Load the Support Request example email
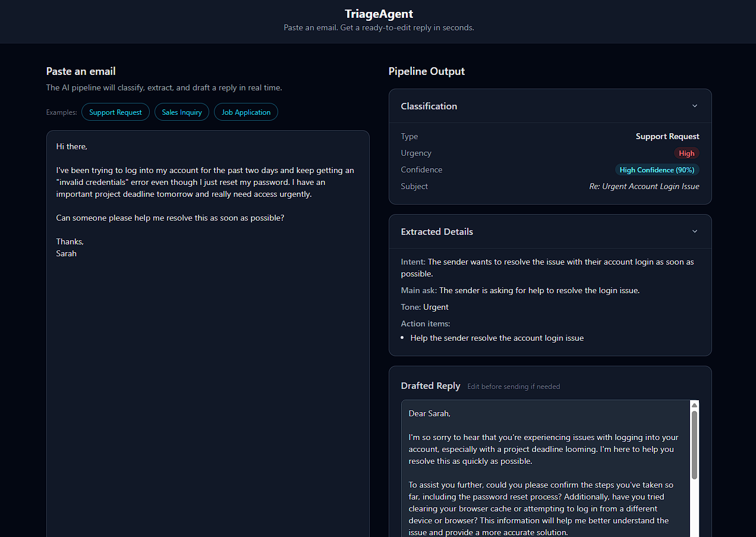756x537 pixels. 115,112
